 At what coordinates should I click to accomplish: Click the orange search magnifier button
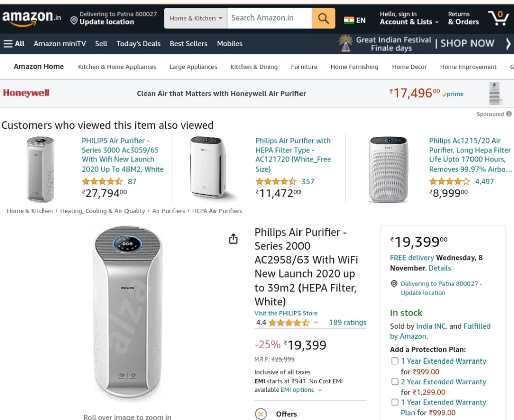click(323, 19)
